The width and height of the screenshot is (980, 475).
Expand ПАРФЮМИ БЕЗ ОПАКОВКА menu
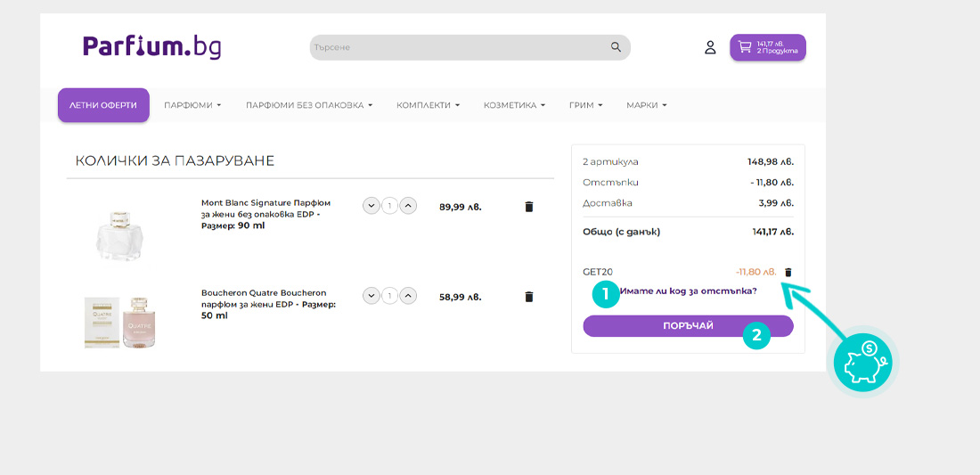309,106
